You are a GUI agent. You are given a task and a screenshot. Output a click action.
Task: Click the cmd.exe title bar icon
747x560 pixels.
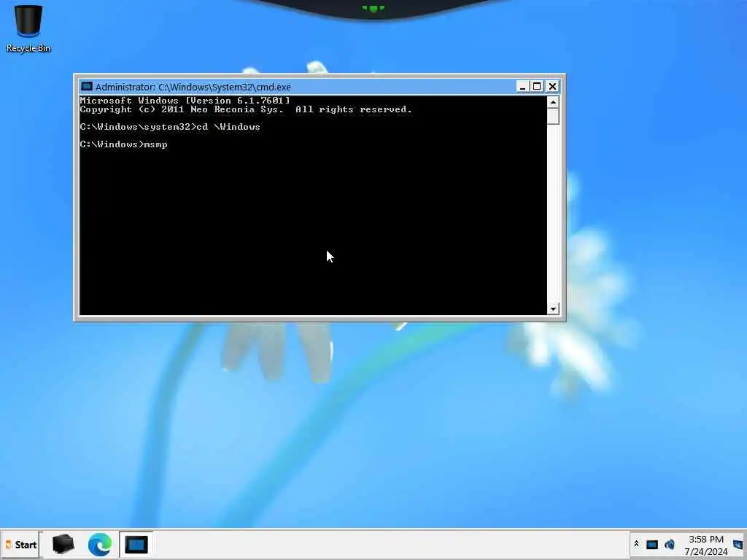point(87,87)
